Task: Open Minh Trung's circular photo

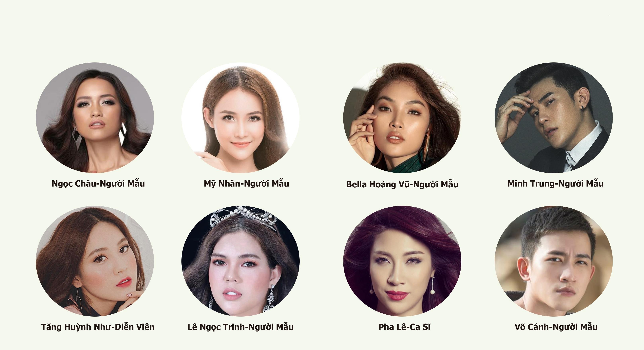Action: [x=554, y=118]
